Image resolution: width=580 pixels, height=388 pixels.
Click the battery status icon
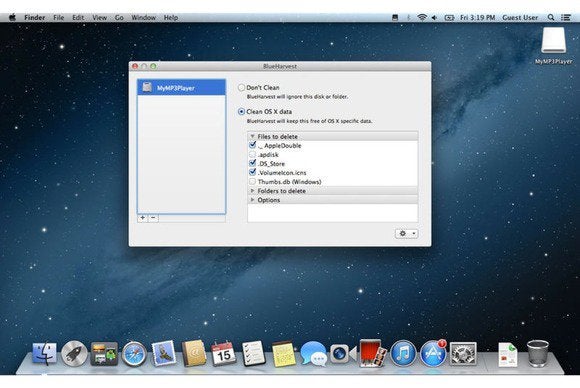[449, 17]
